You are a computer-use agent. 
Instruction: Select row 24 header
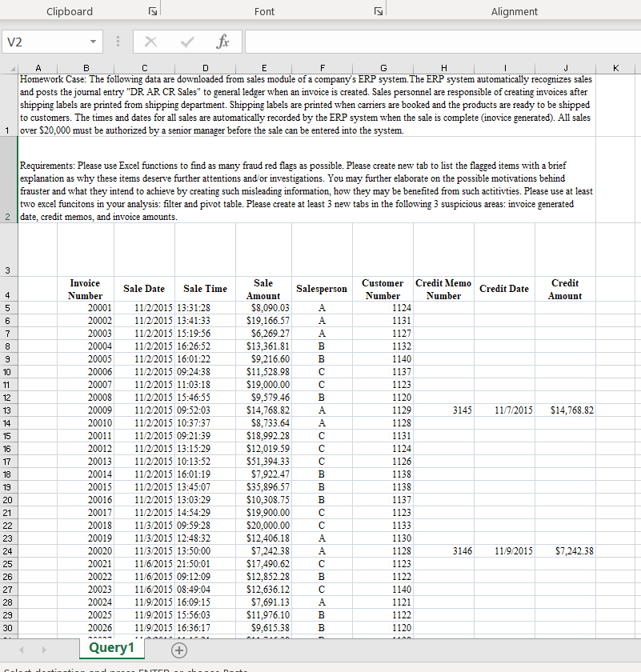pyautogui.click(x=8, y=551)
